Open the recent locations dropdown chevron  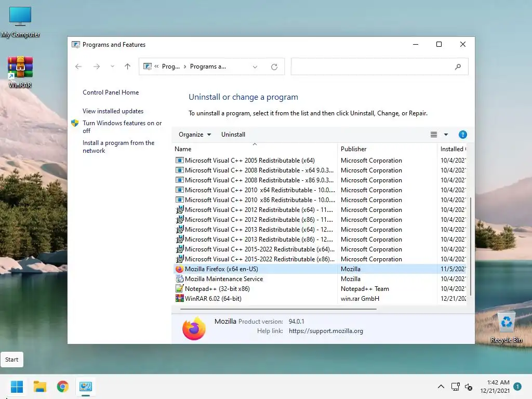(112, 66)
